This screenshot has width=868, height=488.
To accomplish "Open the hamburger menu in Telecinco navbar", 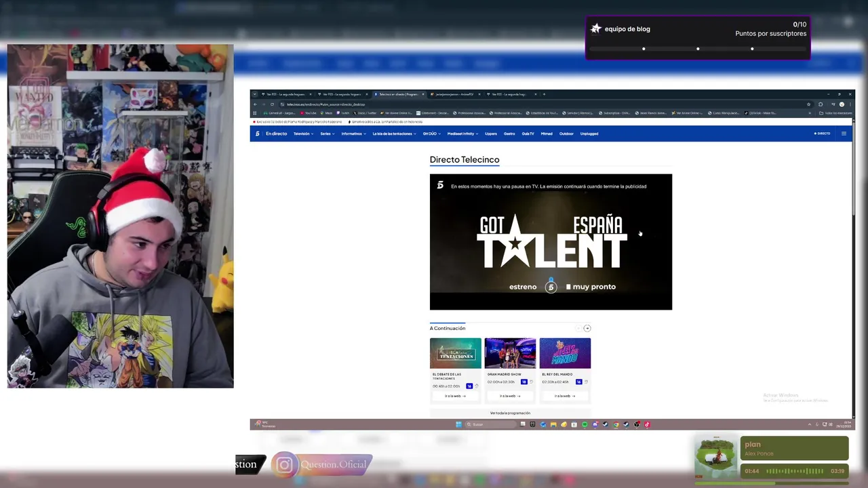I will [844, 134].
